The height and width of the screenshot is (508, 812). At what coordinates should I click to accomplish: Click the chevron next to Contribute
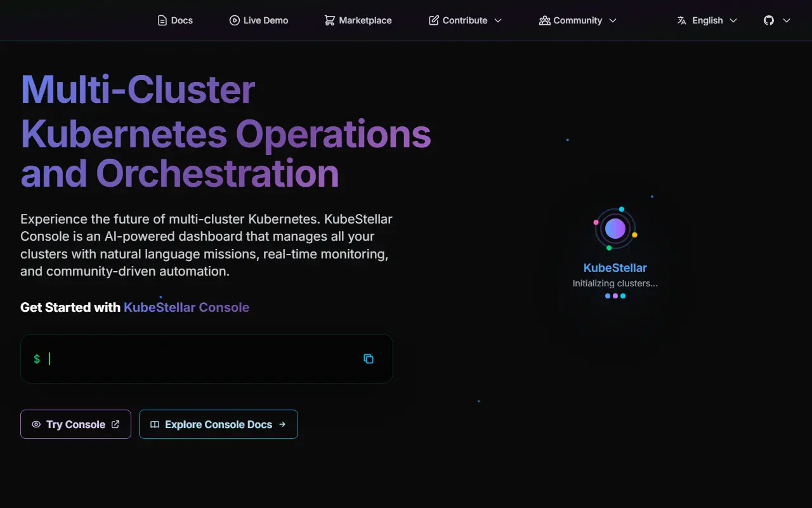pyautogui.click(x=498, y=20)
